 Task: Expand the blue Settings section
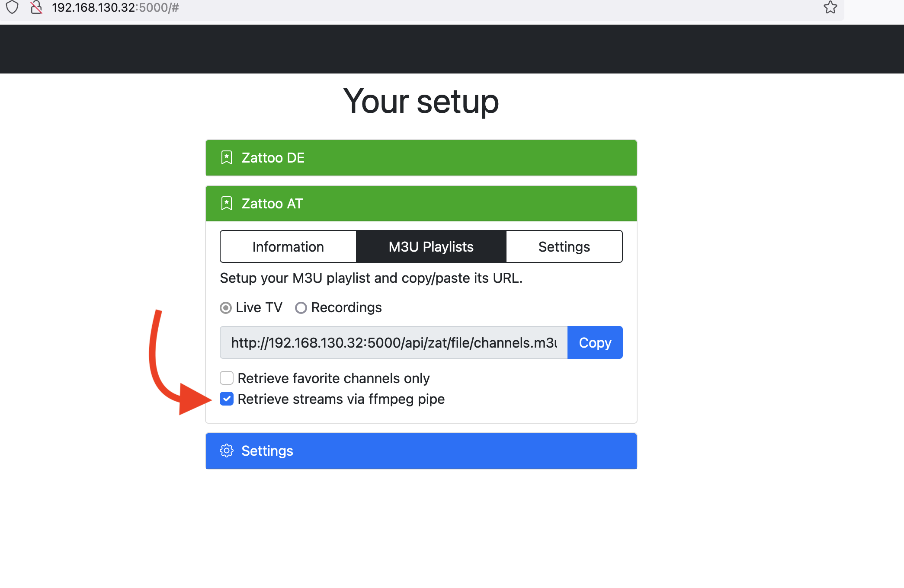(421, 451)
